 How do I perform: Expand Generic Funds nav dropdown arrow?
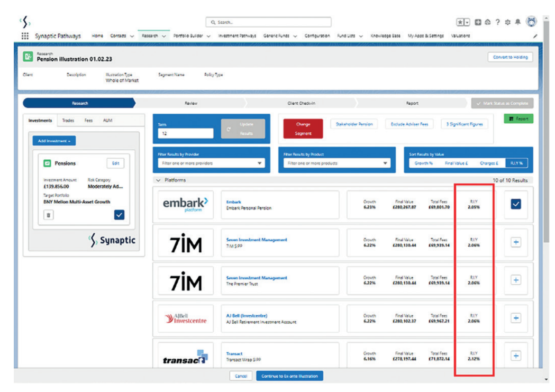click(295, 36)
